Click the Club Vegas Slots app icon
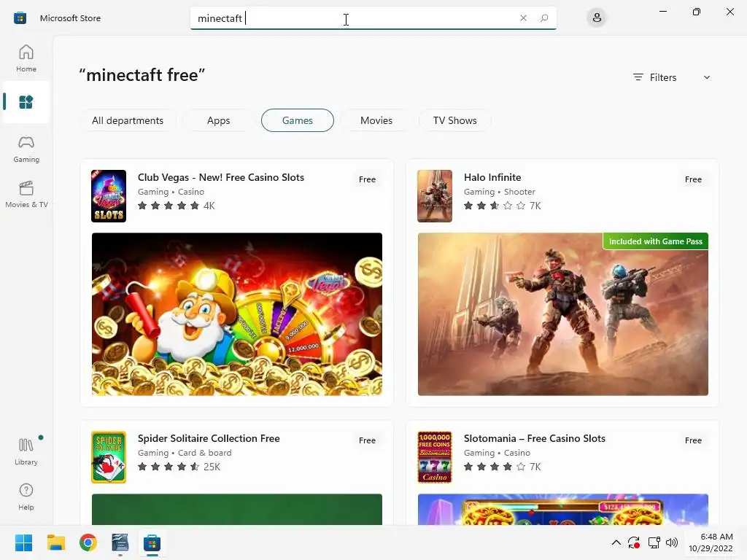The height and width of the screenshot is (560, 747). coord(109,195)
